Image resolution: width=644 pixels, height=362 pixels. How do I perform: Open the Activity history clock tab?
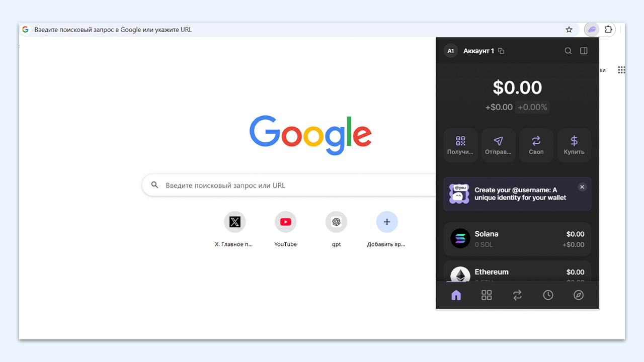click(x=548, y=295)
